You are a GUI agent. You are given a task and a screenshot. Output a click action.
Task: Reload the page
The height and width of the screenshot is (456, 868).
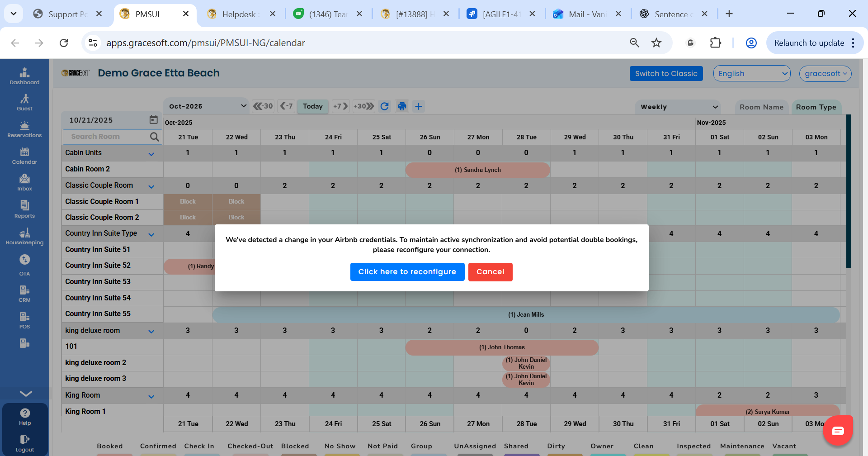point(64,43)
